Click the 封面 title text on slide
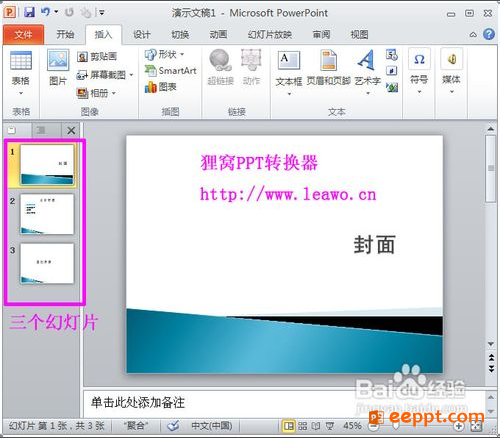The image size is (500, 438). tap(374, 245)
